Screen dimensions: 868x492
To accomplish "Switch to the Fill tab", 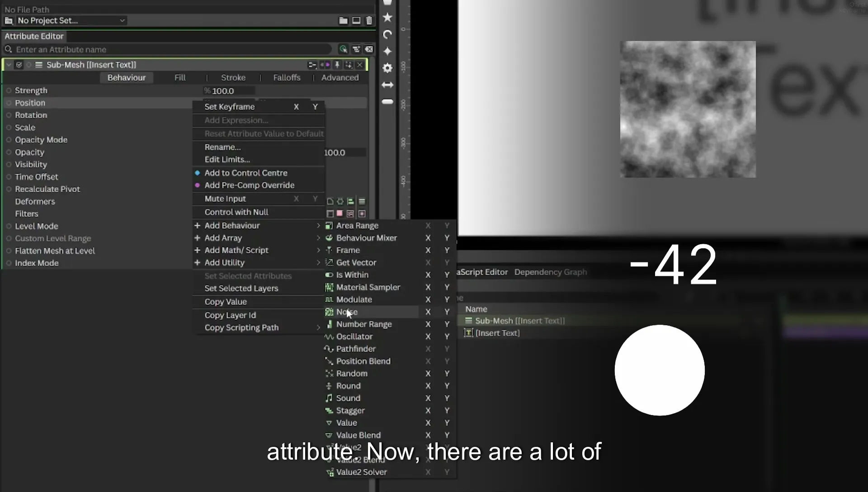I will [x=180, y=77].
